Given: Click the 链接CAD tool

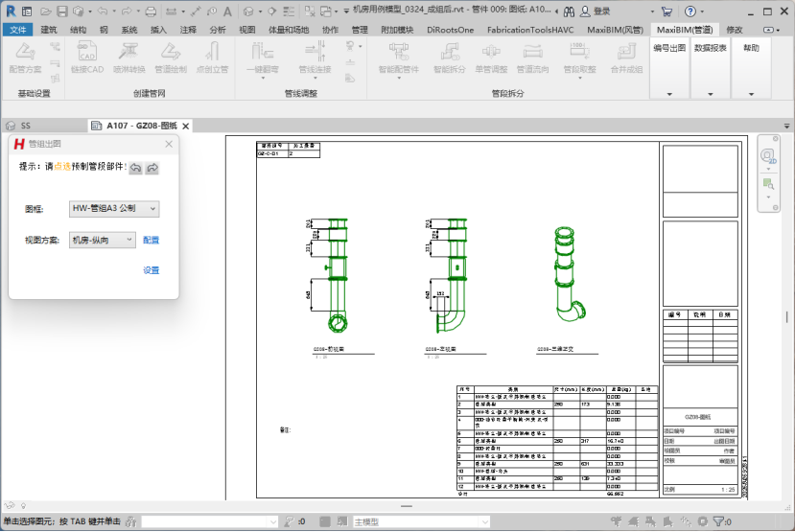Looking at the screenshot, I should click(x=87, y=58).
